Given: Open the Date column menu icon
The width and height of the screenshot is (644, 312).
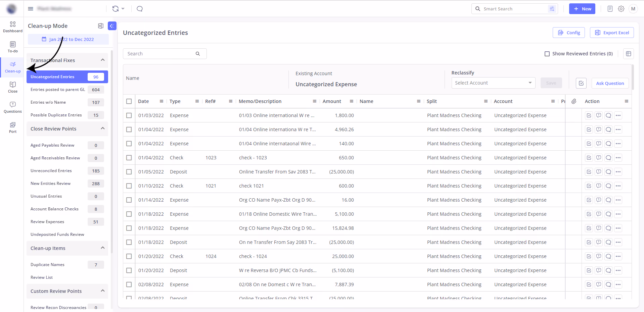Looking at the screenshot, I should 162,101.
